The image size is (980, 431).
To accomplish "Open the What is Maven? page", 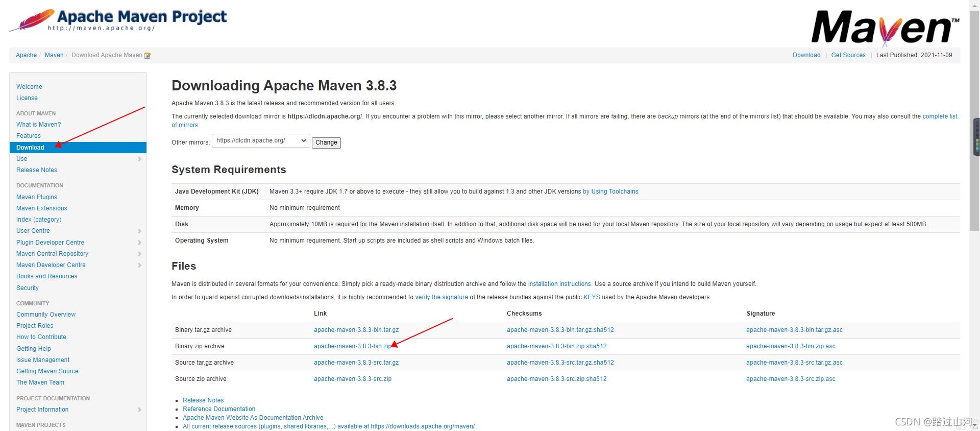I will (x=38, y=125).
